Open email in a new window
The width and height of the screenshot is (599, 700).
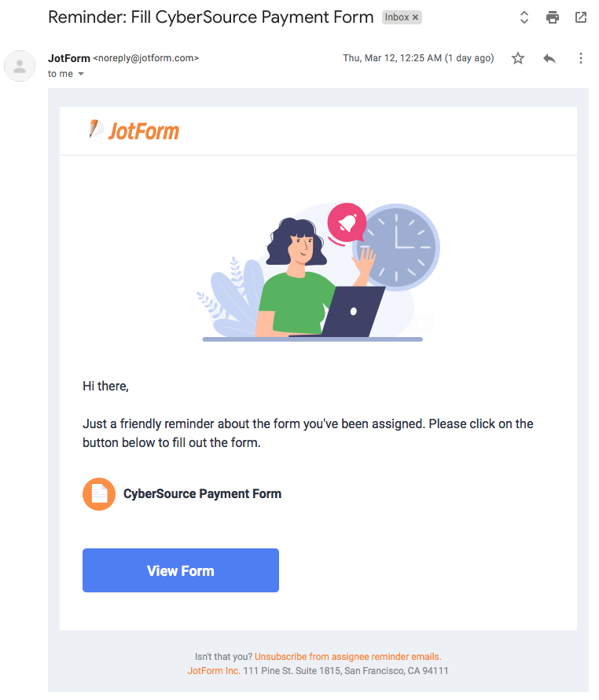[581, 17]
